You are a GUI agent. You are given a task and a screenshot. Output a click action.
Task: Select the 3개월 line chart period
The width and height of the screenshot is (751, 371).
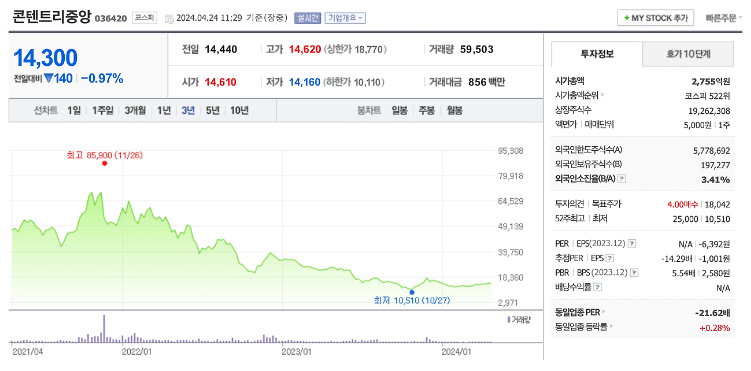pyautogui.click(x=135, y=111)
